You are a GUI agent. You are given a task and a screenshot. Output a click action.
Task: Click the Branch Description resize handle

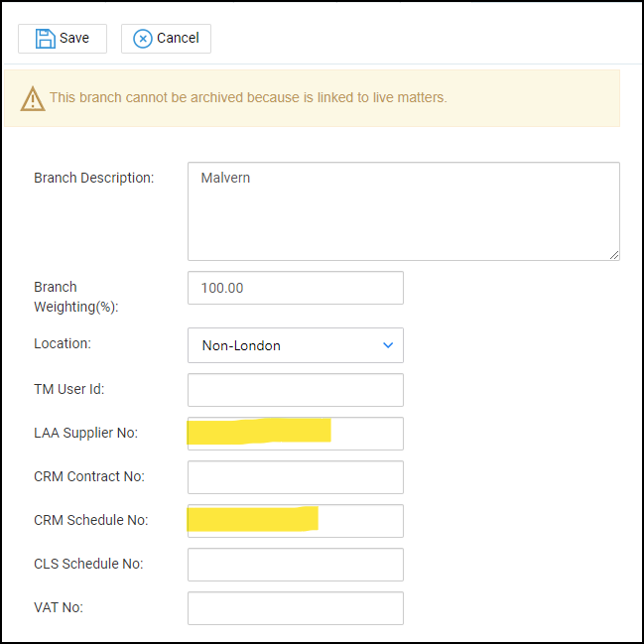coord(614,255)
